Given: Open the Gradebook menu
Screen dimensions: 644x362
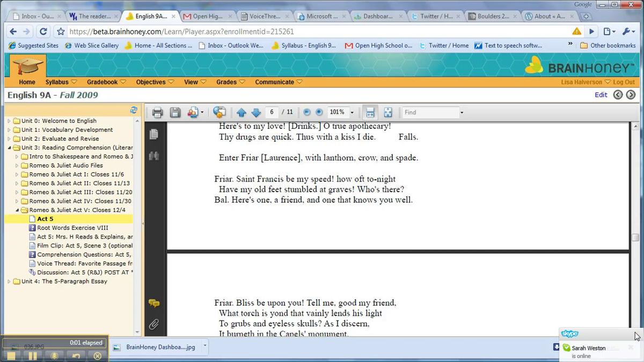Looking at the screenshot, I should point(106,82).
